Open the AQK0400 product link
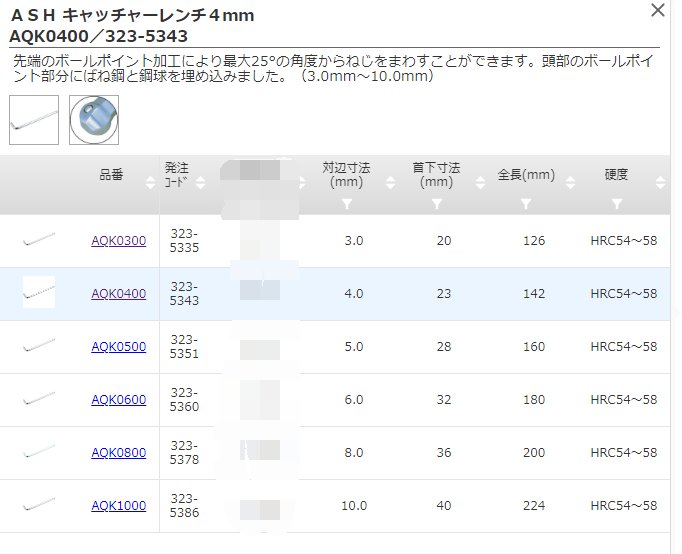The image size is (682, 554). click(x=118, y=294)
